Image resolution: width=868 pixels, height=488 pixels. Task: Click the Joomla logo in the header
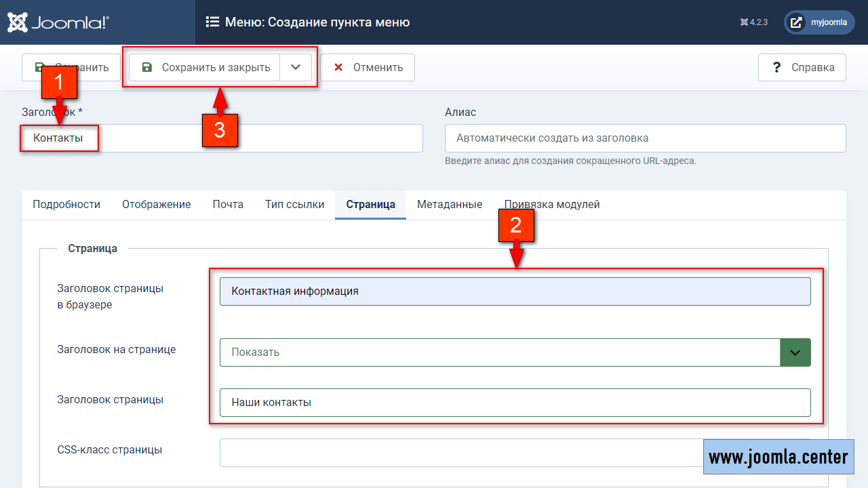pyautogui.click(x=58, y=22)
